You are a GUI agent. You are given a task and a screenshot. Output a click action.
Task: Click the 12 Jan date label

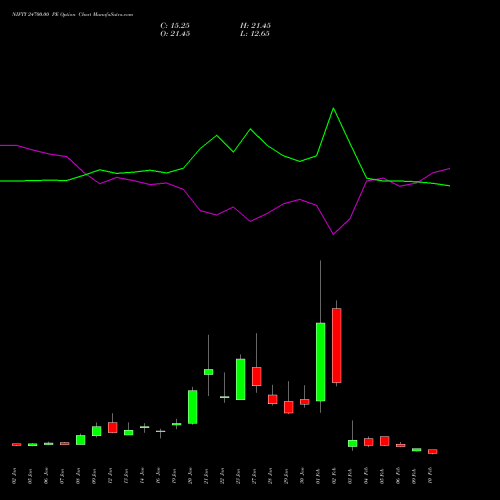point(110,476)
